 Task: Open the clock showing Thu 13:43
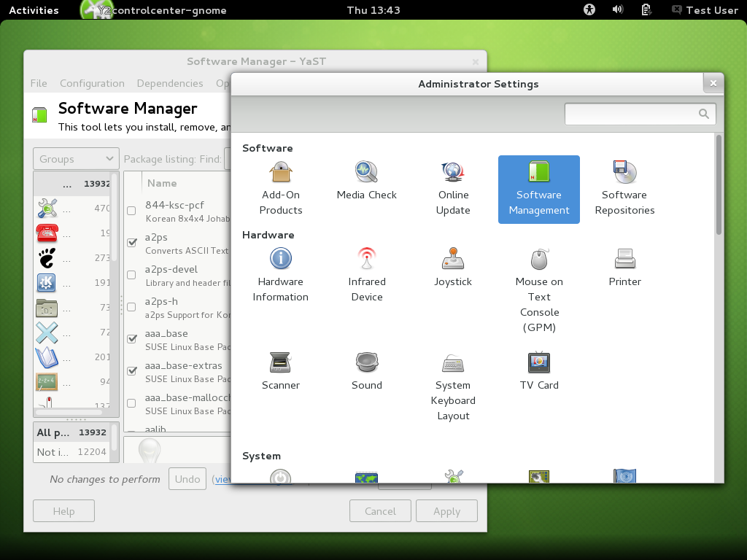click(x=373, y=10)
